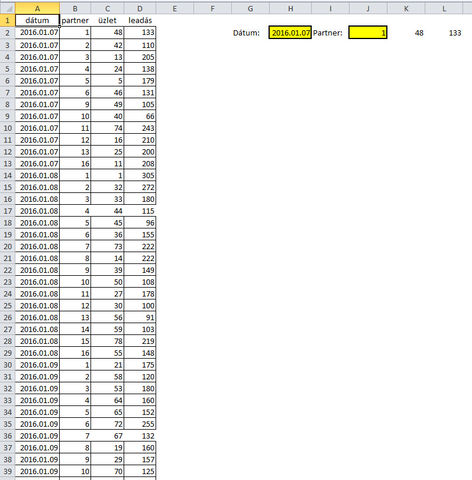Image resolution: width=472 pixels, height=480 pixels.
Task: Select üzlet value 44 in row 17
Action: click(x=107, y=211)
